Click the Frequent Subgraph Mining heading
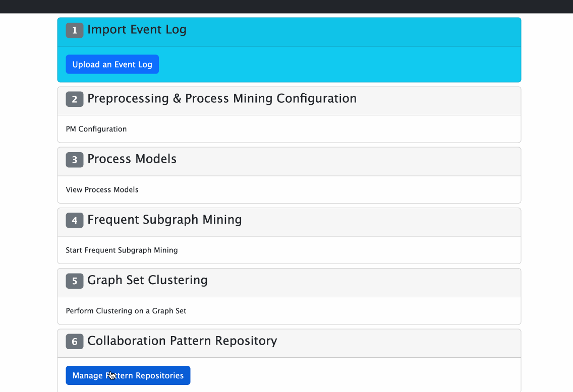Image resolution: width=573 pixels, height=392 pixels. click(164, 220)
